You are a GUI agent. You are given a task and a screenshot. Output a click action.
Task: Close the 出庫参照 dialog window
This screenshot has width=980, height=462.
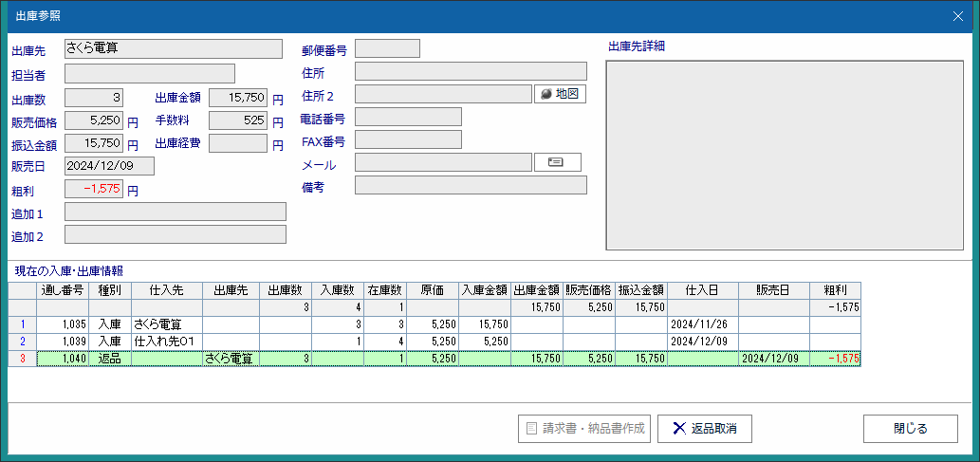[957, 15]
